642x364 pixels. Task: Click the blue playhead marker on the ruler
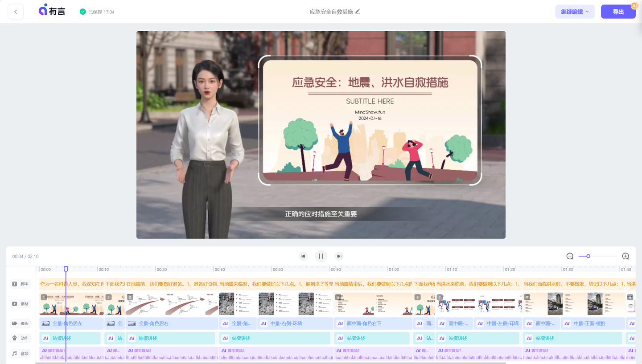tap(66, 269)
